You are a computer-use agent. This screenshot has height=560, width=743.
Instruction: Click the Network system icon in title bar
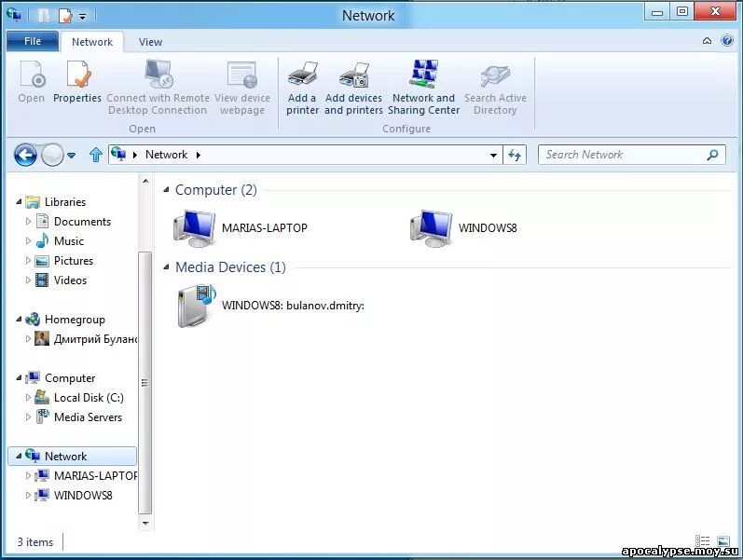pyautogui.click(x=14, y=15)
